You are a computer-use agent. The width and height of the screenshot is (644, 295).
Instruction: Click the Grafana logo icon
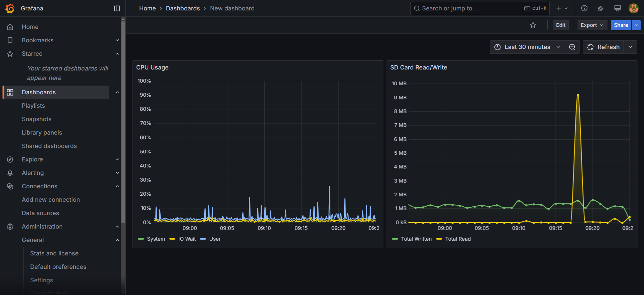[10, 8]
